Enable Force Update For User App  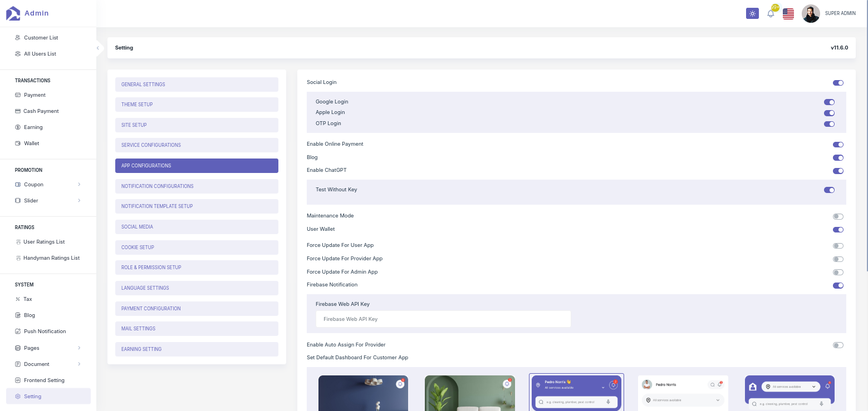coord(838,246)
